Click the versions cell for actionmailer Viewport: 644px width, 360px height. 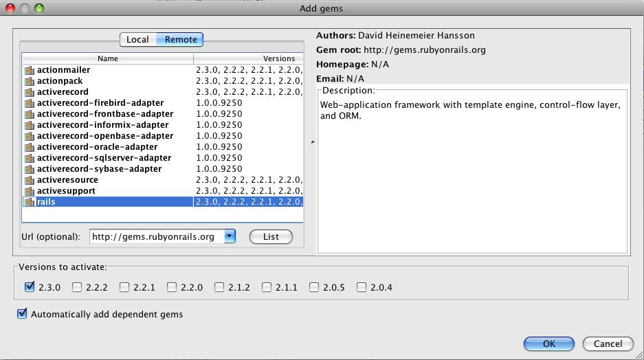249,70
